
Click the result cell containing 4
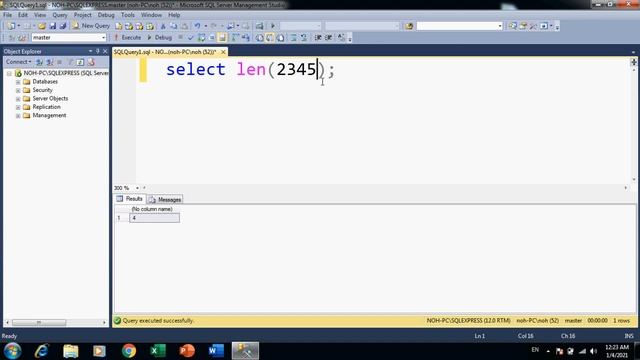[154, 218]
